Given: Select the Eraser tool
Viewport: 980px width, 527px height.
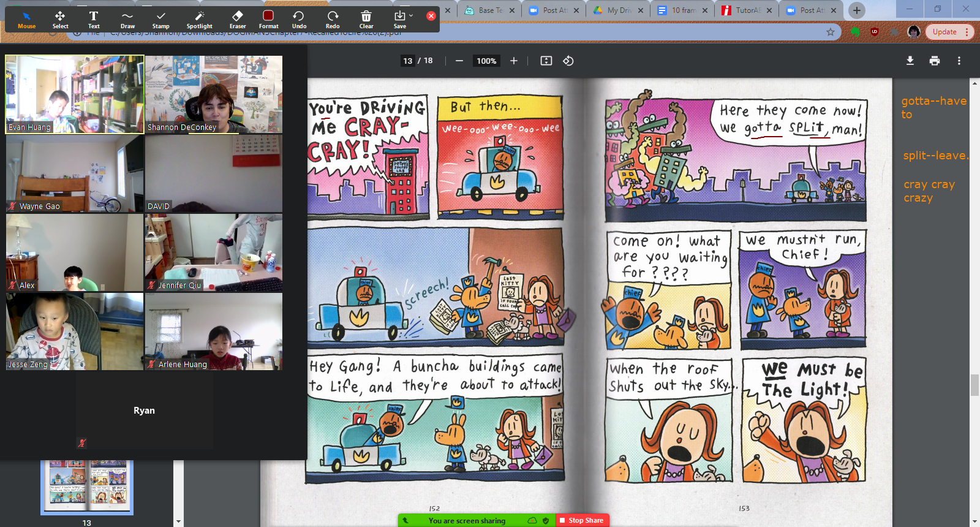Looking at the screenshot, I should click(238, 20).
